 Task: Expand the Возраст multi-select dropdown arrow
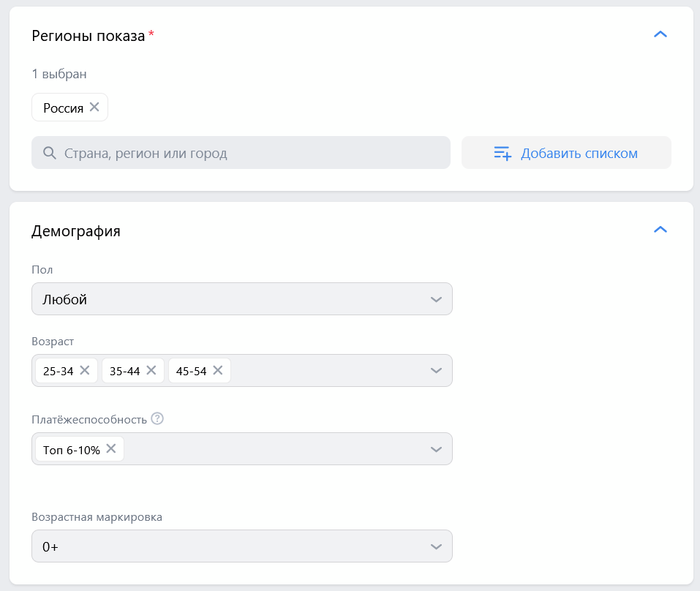[436, 371]
